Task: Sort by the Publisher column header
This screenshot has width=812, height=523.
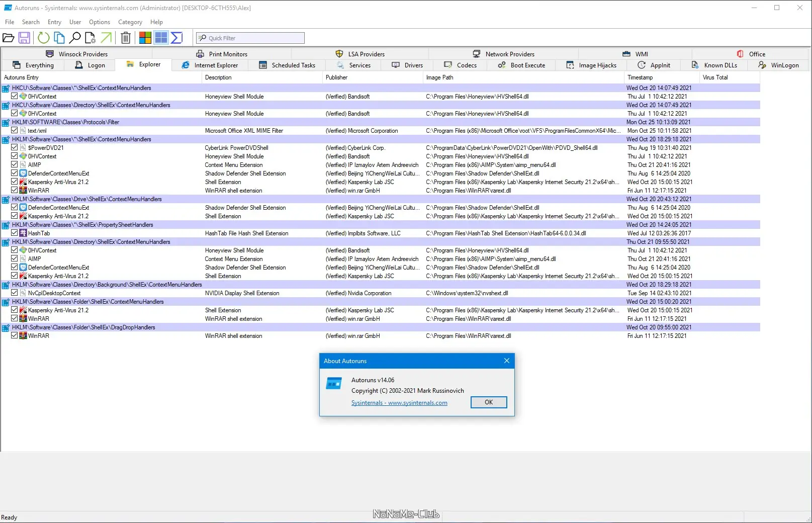Action: (373, 77)
